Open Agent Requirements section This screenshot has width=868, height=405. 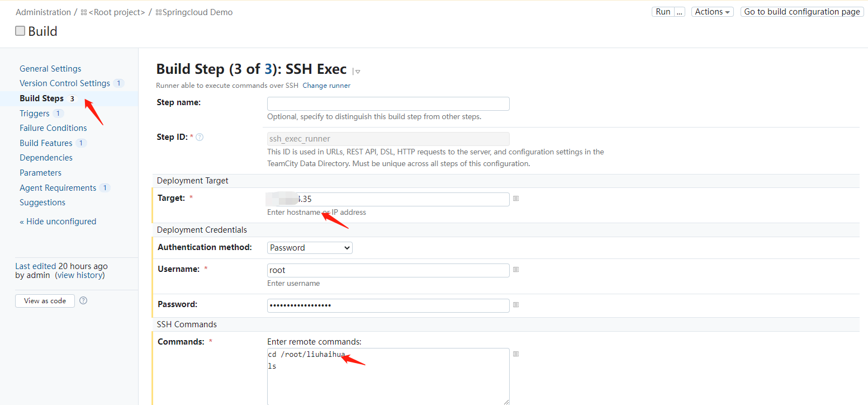[x=58, y=188]
